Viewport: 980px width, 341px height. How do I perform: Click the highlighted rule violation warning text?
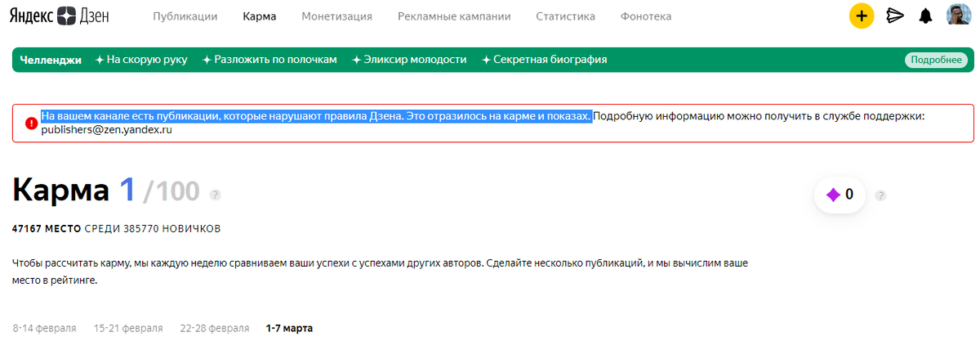tap(316, 116)
